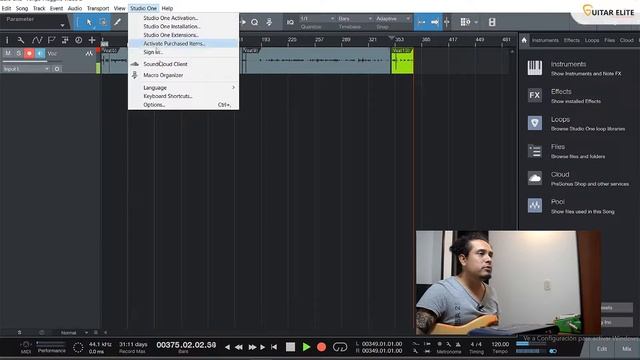Open the Instruments piano icon in browser

tap(535, 68)
